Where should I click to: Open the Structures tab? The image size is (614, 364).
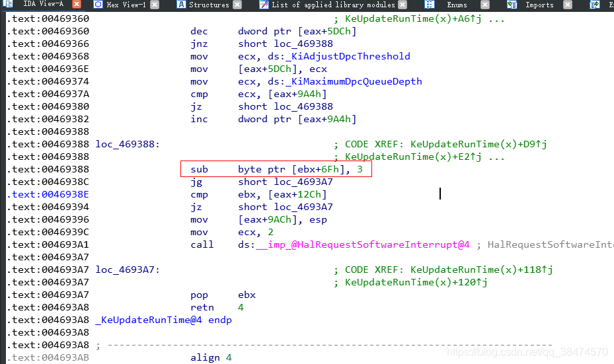coord(209,5)
